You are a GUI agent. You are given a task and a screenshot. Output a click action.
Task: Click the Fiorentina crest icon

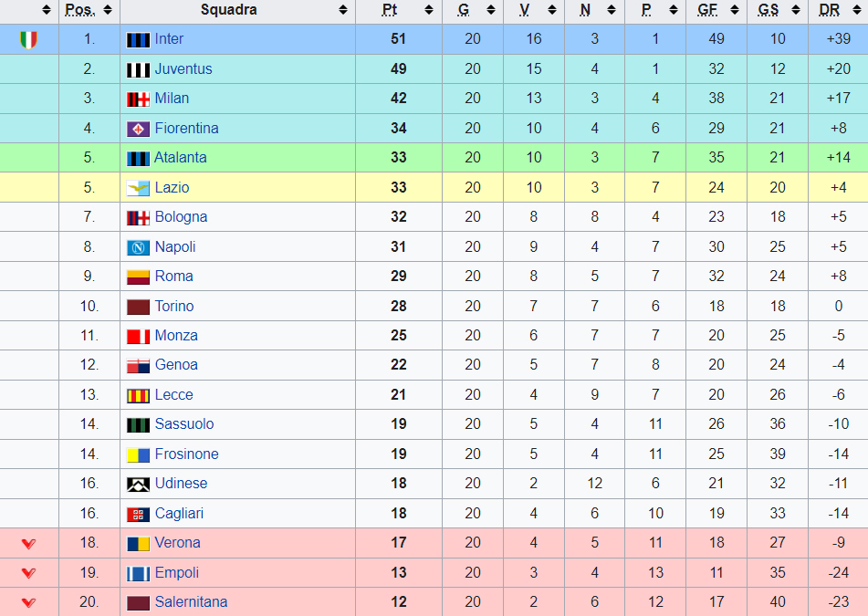[x=138, y=129]
